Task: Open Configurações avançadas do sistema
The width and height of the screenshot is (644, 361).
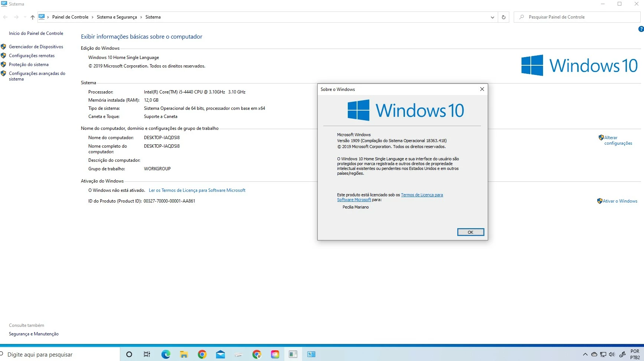Action: [37, 76]
